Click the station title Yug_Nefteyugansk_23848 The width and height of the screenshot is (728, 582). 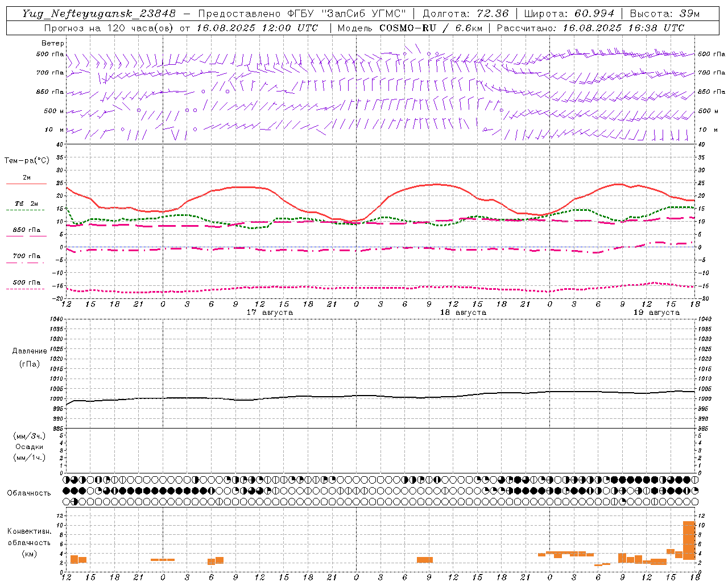coord(99,14)
